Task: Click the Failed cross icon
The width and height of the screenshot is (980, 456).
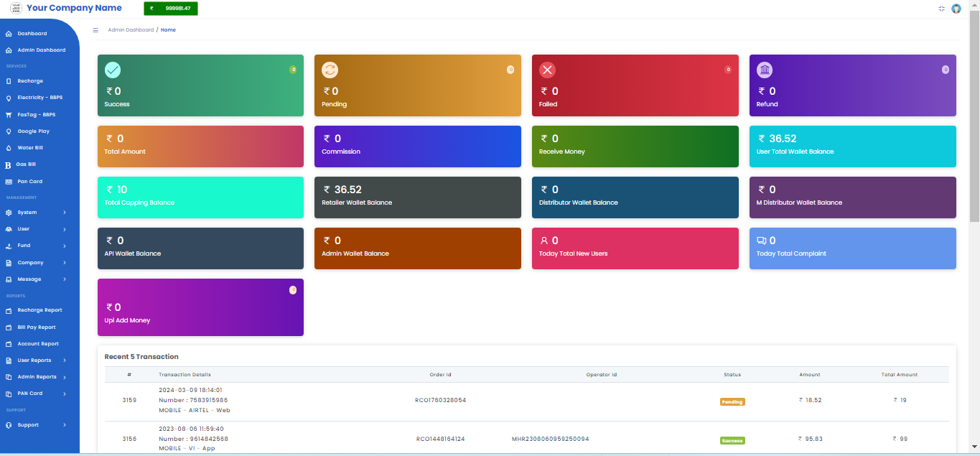Action: (547, 70)
